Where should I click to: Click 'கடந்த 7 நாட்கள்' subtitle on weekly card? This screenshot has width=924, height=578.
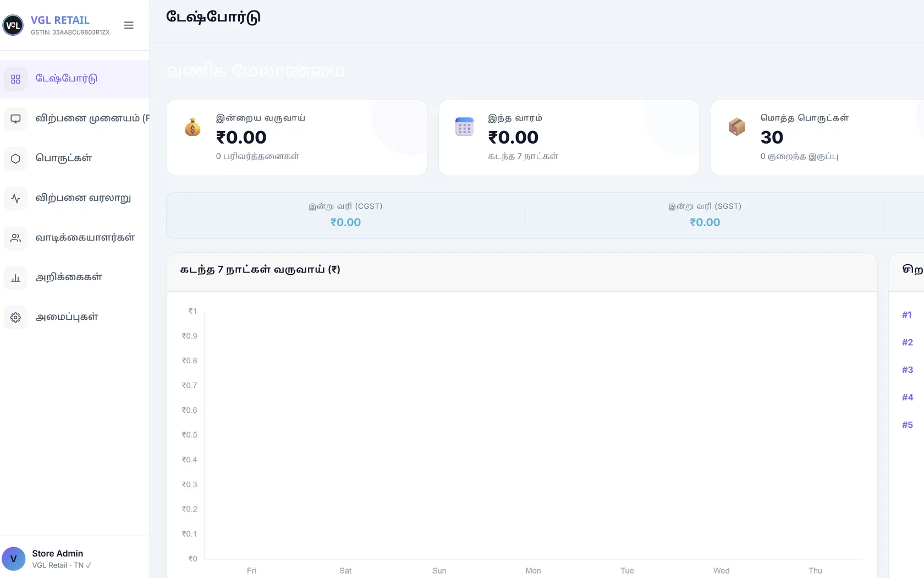(x=523, y=156)
